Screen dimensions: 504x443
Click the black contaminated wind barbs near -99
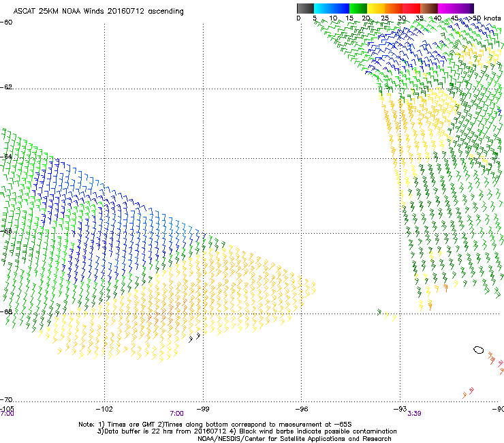point(195,338)
